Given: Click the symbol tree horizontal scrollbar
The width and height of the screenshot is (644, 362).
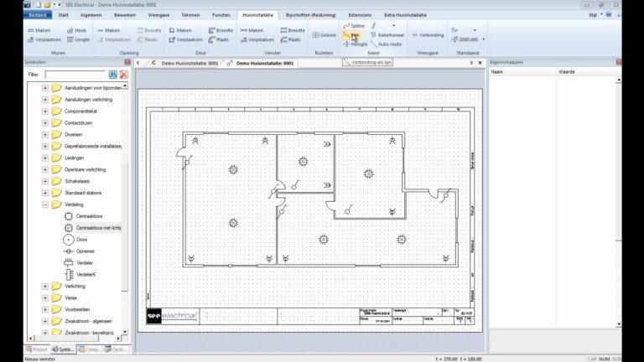Looking at the screenshot, I should click(x=74, y=339).
